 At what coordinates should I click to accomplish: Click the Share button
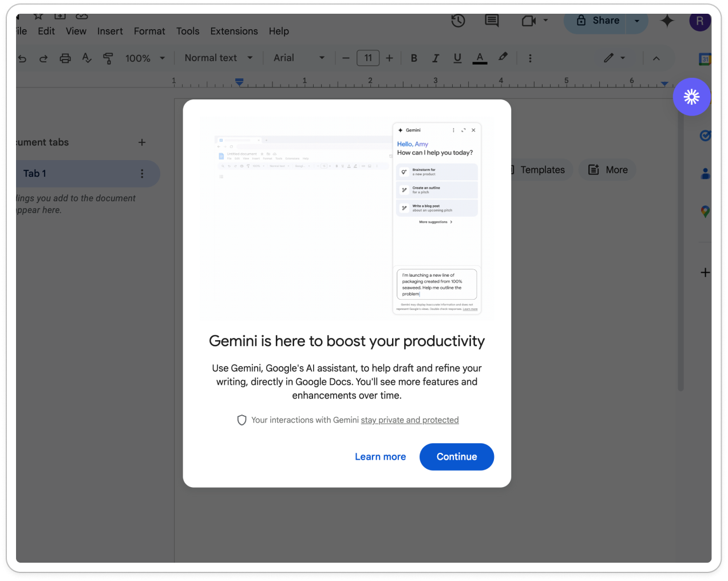[598, 21]
